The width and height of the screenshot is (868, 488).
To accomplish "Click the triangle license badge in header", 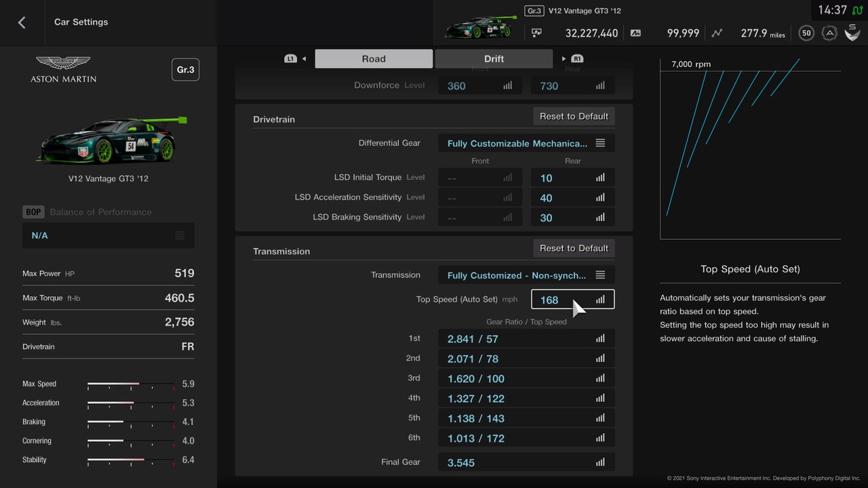I will click(829, 33).
